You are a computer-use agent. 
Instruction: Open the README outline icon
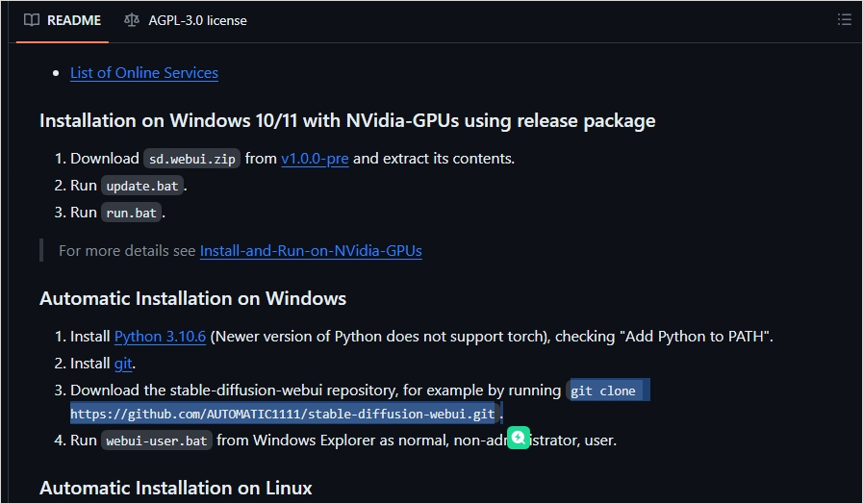[x=845, y=20]
